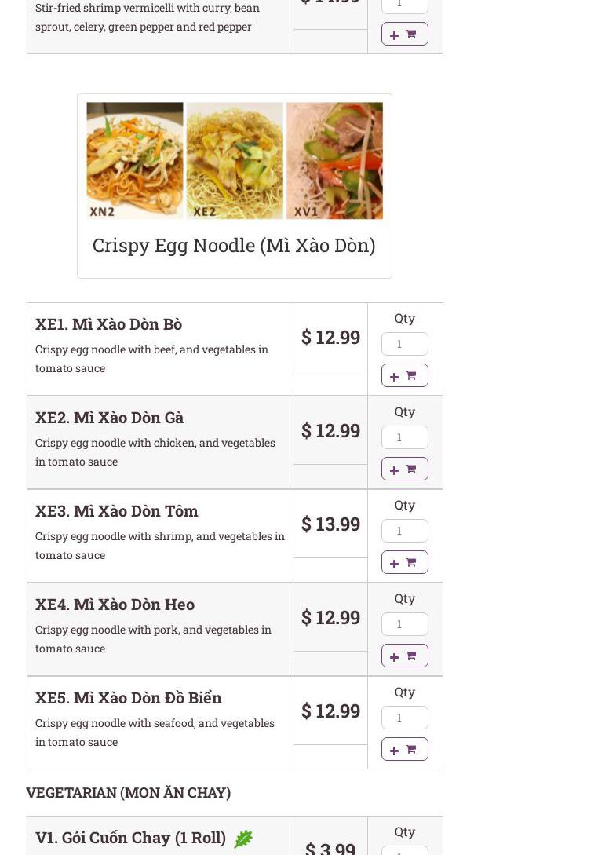Add XE2 Mì Xào Dòn Gà to cart
Image resolution: width=616 pixels, height=855 pixels.
(404, 469)
